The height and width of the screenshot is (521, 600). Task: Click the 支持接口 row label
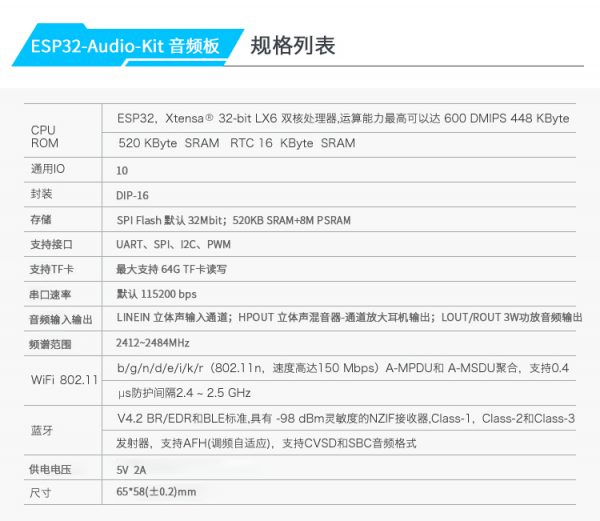click(51, 244)
